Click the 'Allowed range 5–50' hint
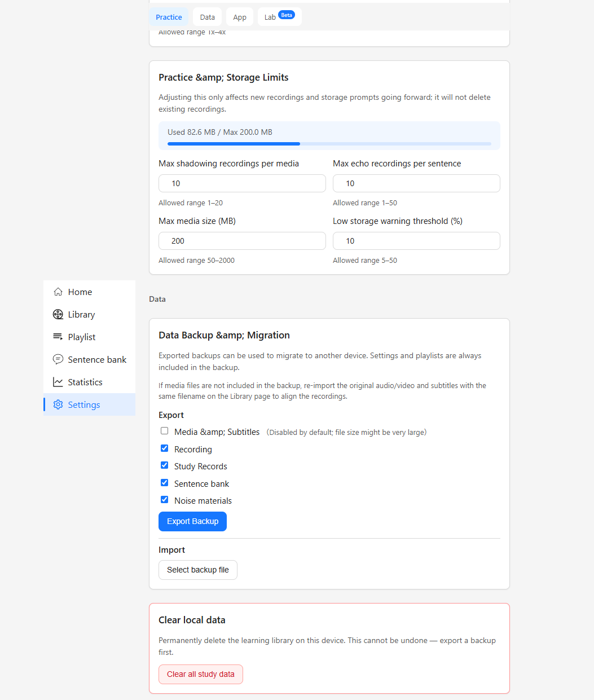 (365, 260)
